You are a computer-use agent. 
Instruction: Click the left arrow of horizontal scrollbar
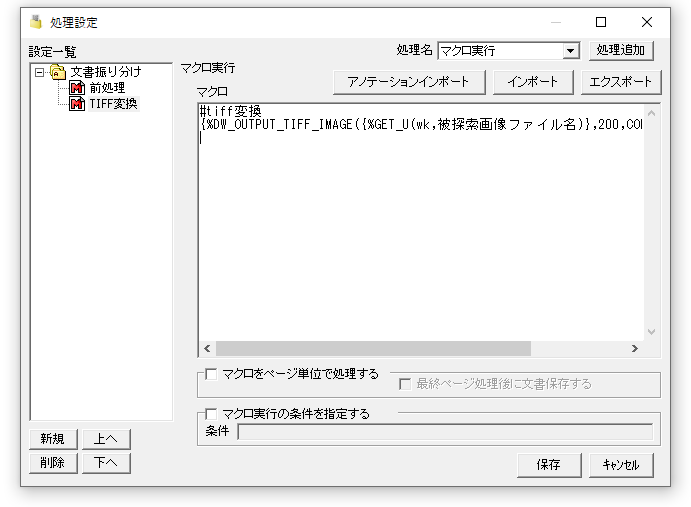click(x=207, y=349)
